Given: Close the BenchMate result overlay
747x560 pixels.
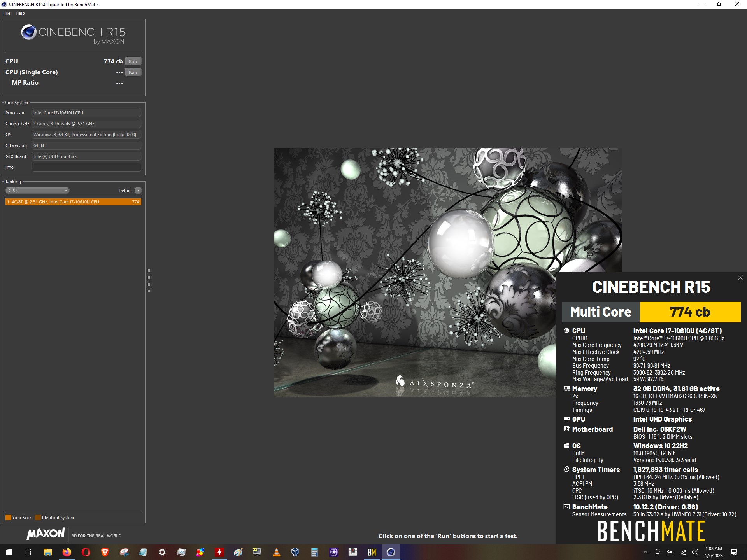Looking at the screenshot, I should [740, 278].
